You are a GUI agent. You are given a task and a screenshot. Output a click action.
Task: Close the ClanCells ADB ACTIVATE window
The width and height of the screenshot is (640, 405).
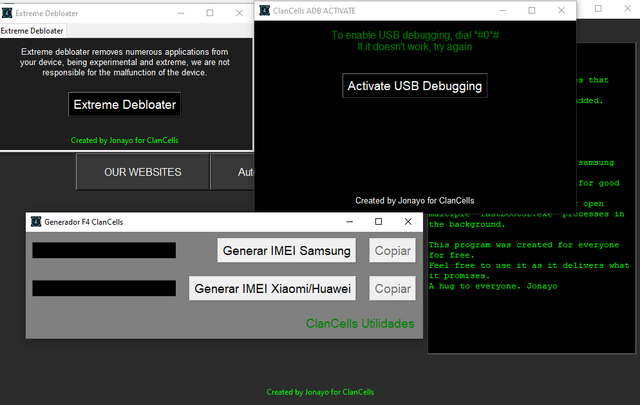click(561, 10)
